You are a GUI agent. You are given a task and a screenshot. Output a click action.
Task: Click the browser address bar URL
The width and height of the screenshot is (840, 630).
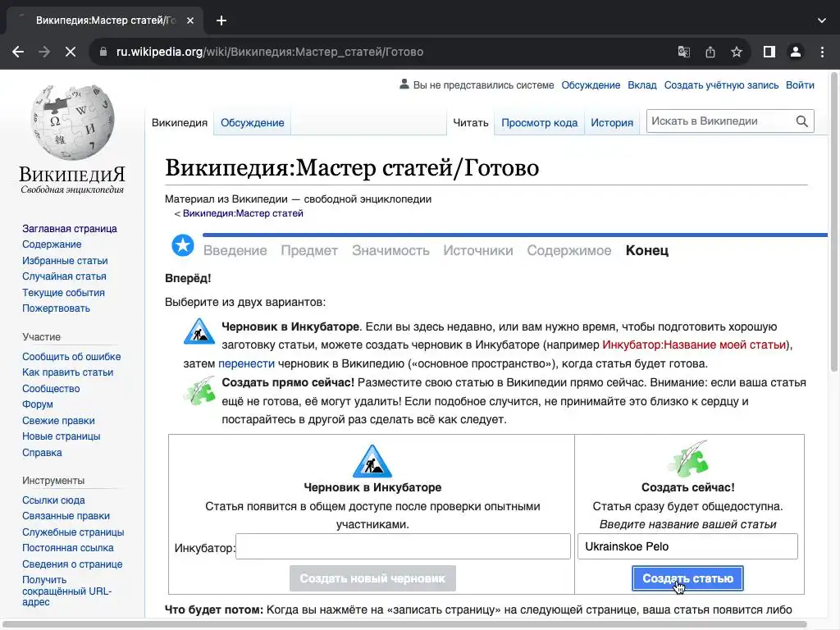point(269,52)
